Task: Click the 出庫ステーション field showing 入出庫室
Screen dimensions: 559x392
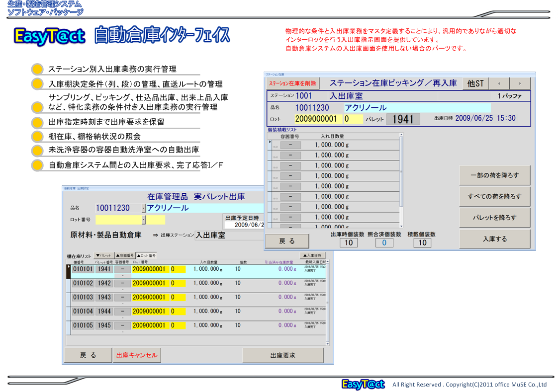Action: pyautogui.click(x=230, y=235)
